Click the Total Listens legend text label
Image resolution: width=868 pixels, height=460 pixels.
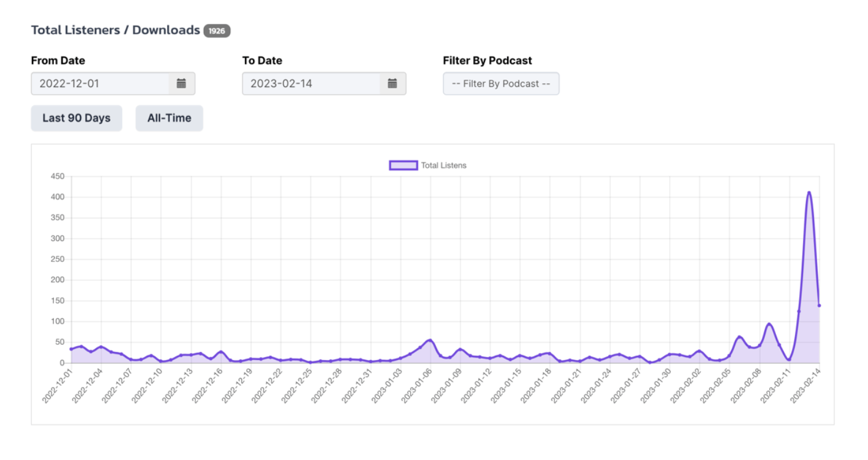(x=445, y=164)
